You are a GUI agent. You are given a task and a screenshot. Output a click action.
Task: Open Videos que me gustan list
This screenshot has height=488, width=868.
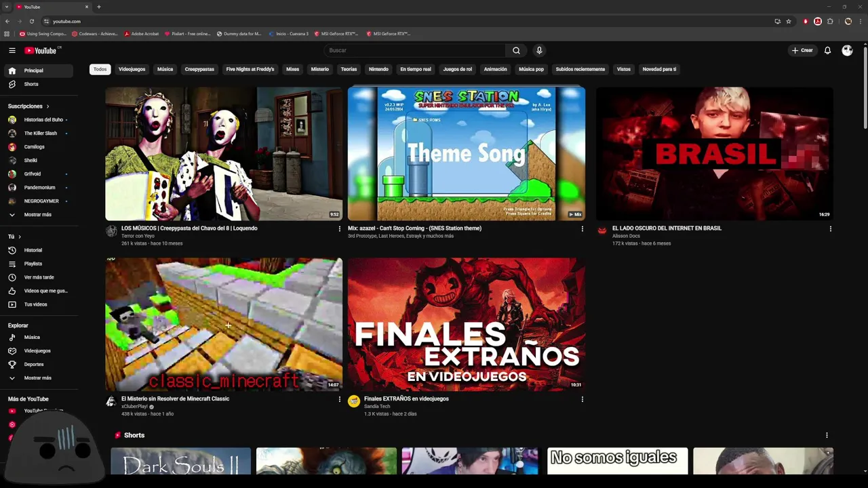[39, 291]
